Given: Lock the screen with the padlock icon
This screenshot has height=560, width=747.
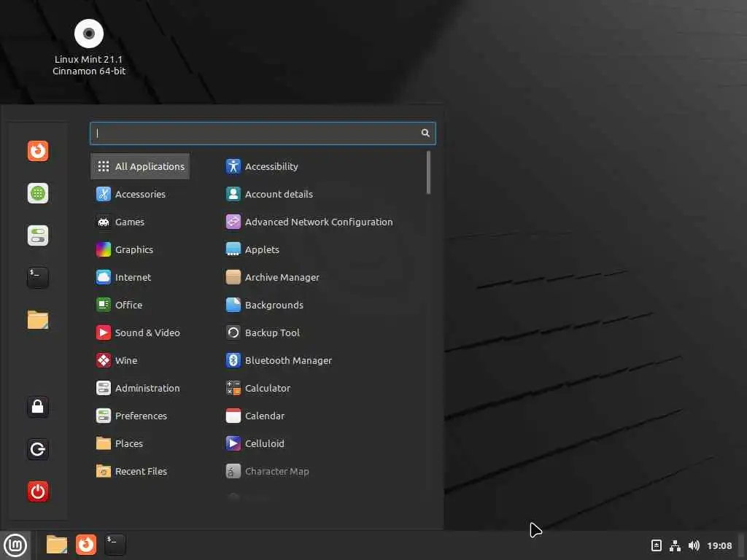Looking at the screenshot, I should click(38, 407).
